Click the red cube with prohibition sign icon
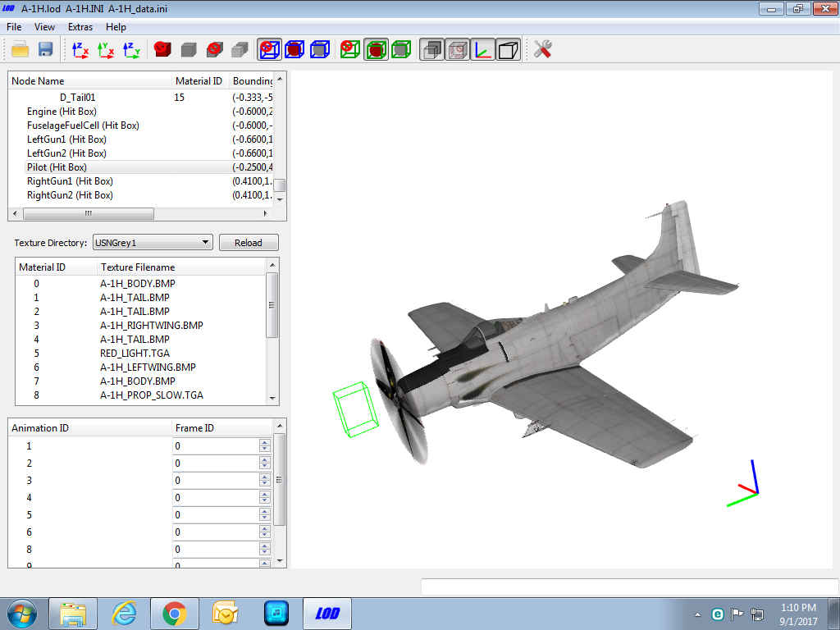The height and width of the screenshot is (630, 840). tap(162, 50)
